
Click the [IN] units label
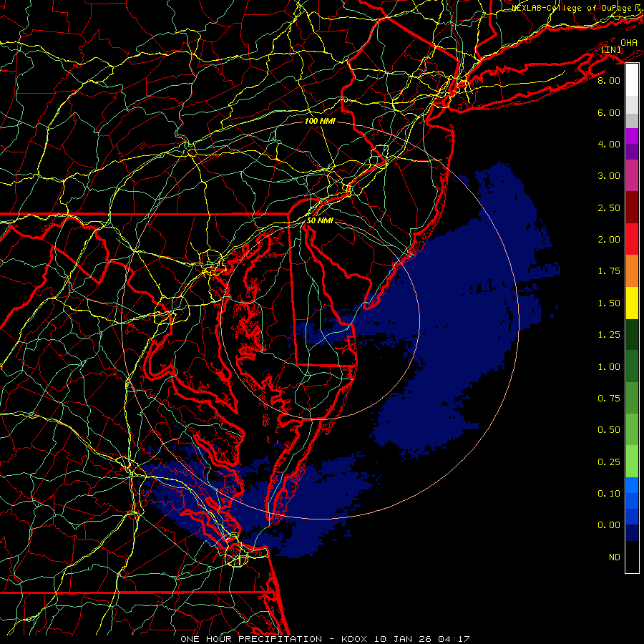tap(611, 49)
